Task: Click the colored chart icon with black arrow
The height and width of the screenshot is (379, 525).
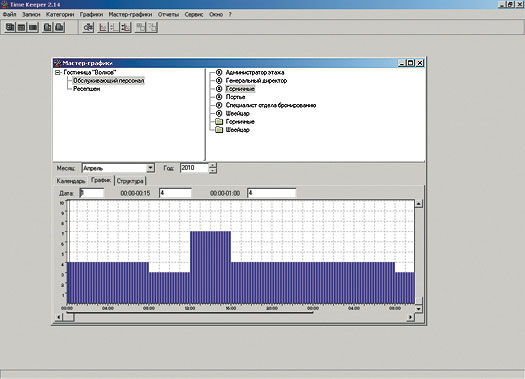Action: [x=126, y=27]
